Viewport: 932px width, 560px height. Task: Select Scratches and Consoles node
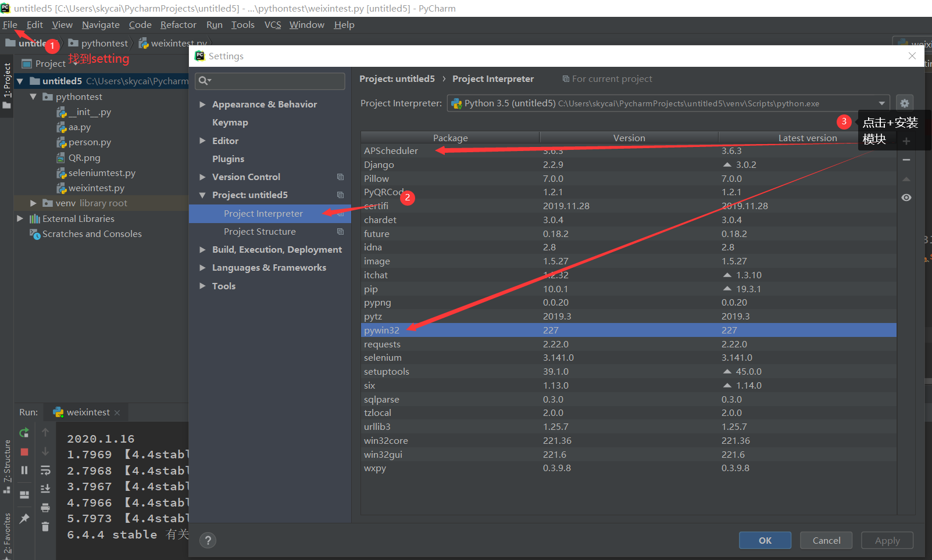click(92, 234)
